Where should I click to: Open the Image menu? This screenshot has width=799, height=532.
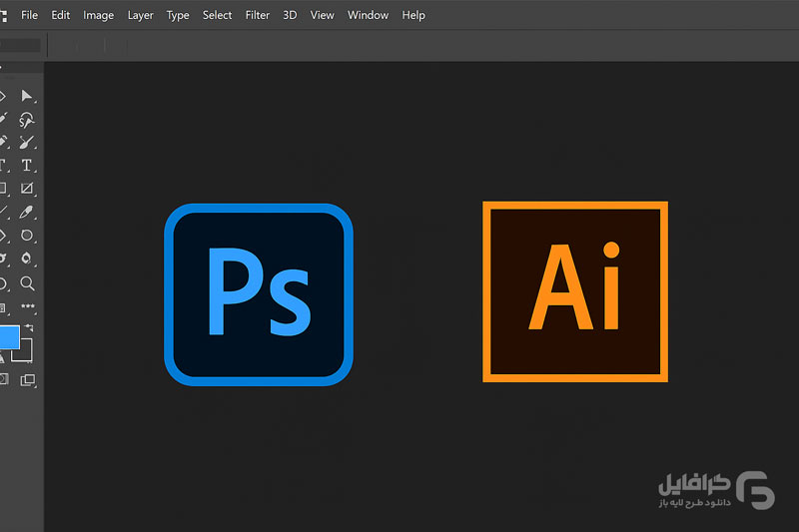[98, 15]
